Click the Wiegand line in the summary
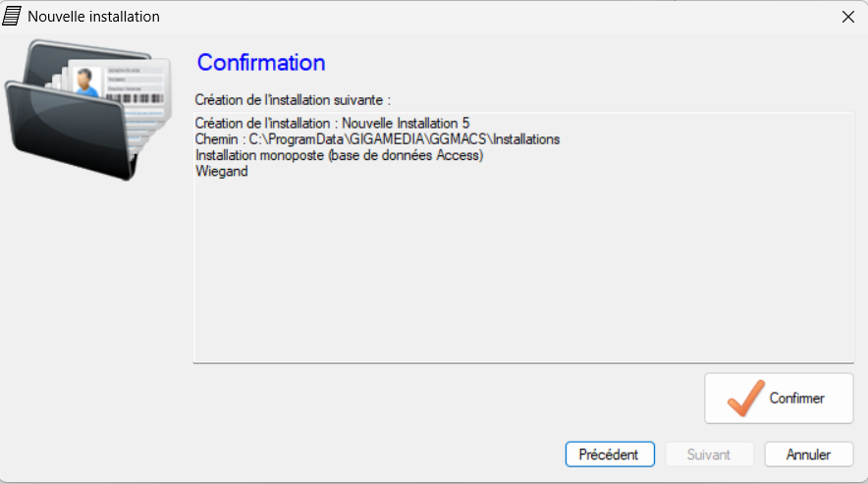This screenshot has height=484, width=868. [x=222, y=171]
